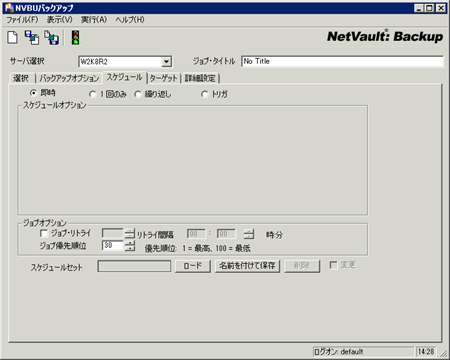This screenshot has height=360, width=450.
Task: Click the スケジュールセット name field
Action: 134,266
